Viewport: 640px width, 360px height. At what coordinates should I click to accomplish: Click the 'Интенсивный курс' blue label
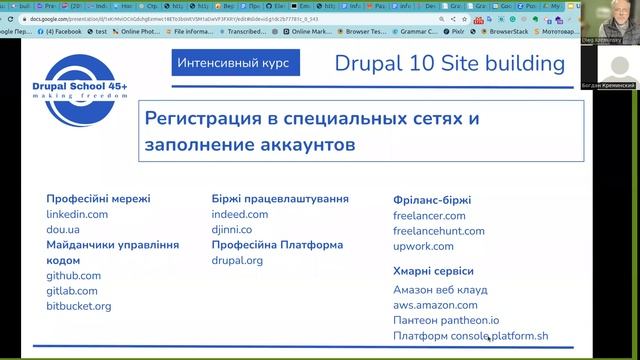click(x=236, y=62)
